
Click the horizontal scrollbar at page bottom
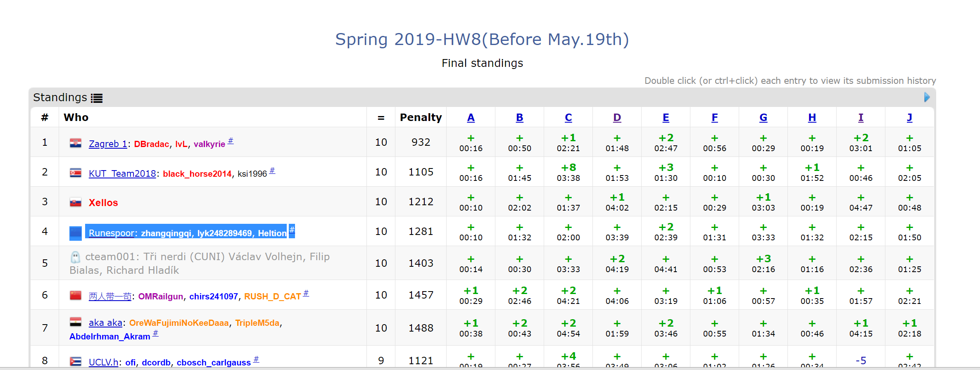[490, 368]
